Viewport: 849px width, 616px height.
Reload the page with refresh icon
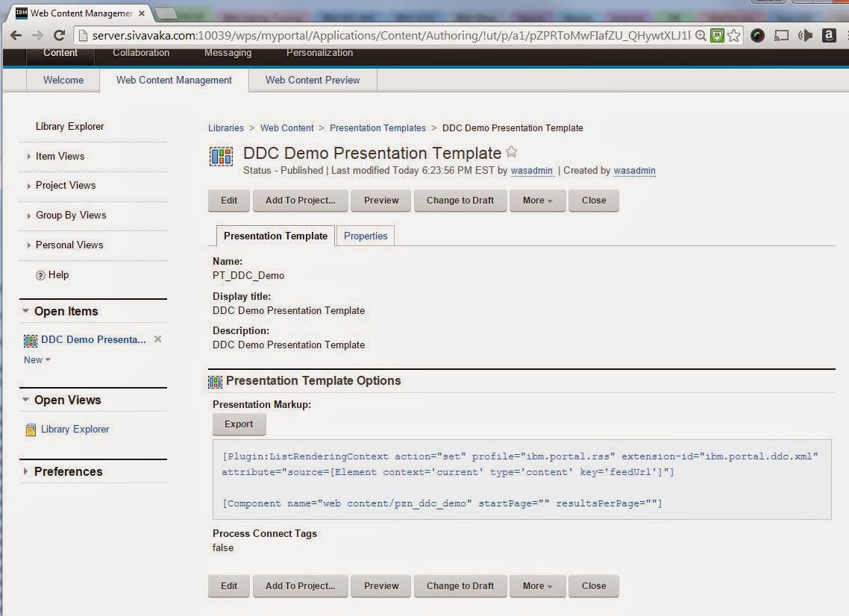pos(59,36)
